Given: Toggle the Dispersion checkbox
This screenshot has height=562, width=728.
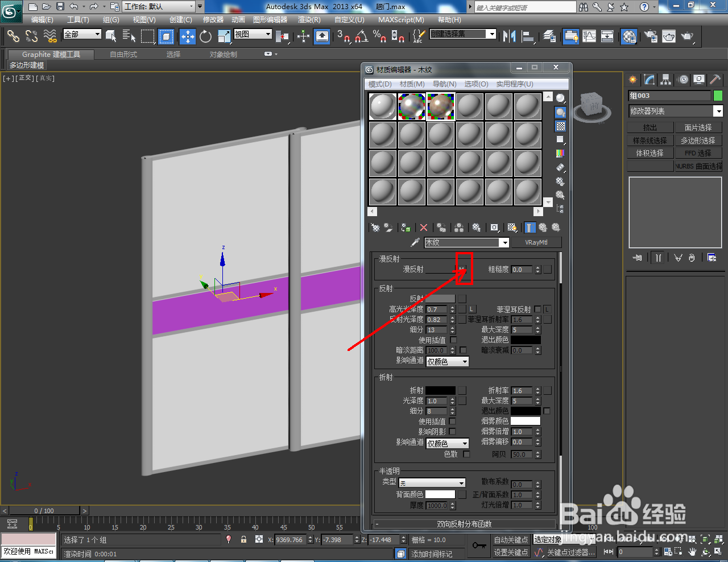Looking at the screenshot, I should point(466,454).
